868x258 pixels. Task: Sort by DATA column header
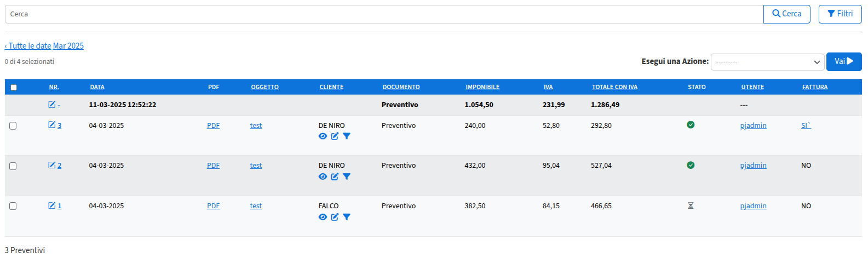click(97, 87)
